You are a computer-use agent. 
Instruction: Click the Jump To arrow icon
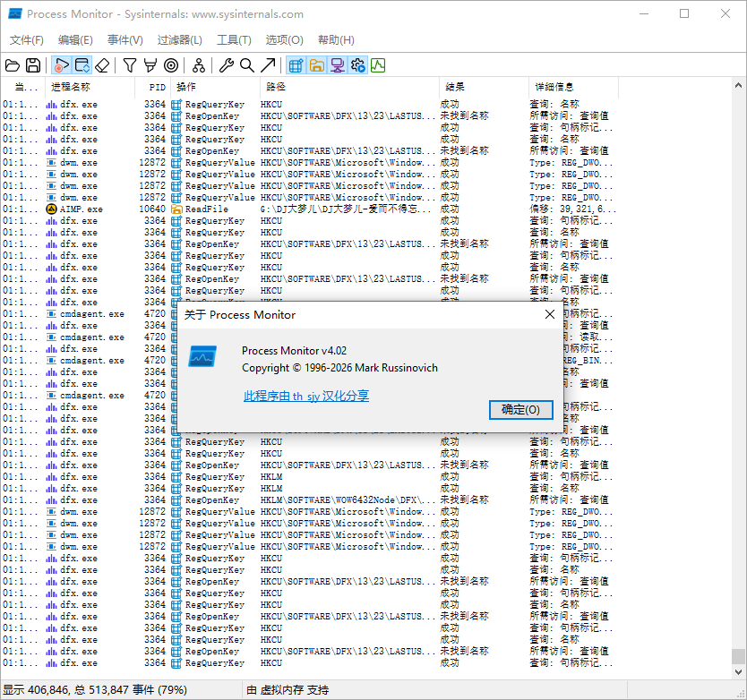pos(268,65)
